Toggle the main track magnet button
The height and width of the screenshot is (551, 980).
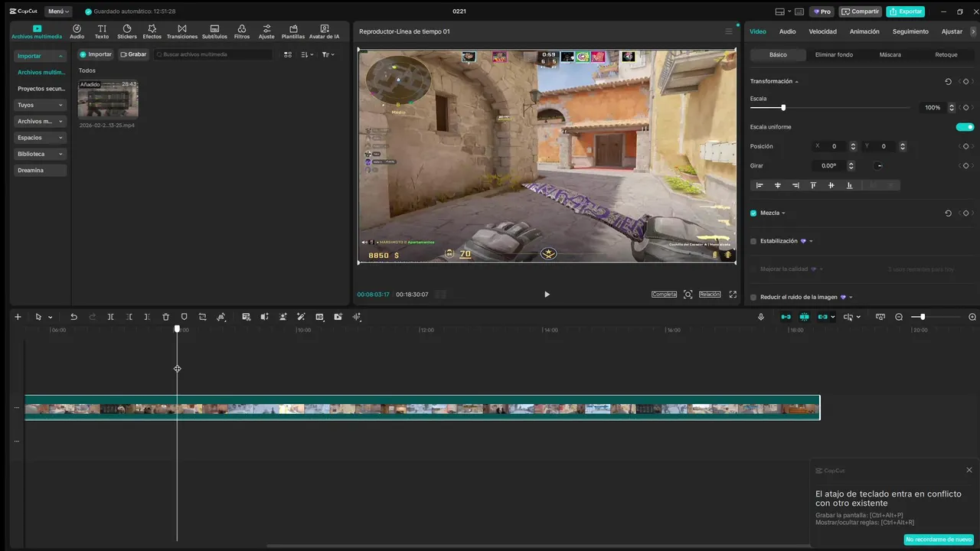click(x=786, y=317)
